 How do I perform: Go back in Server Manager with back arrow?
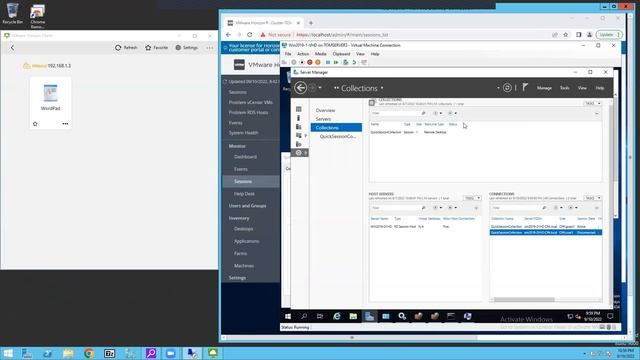tap(300, 88)
